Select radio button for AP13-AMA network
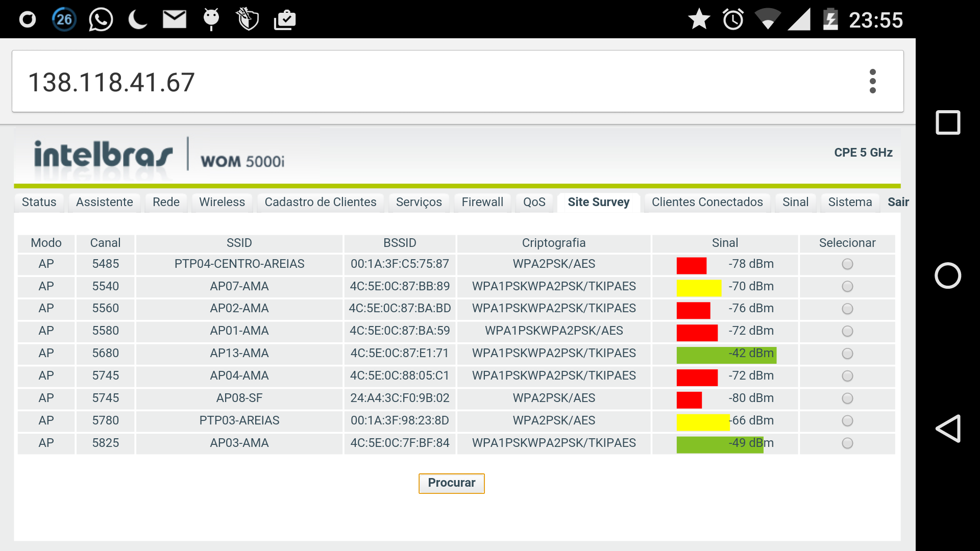 pos(847,354)
